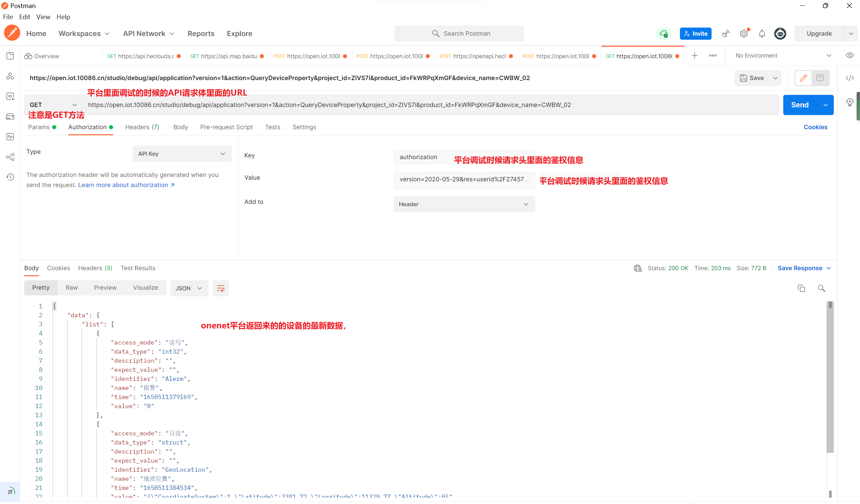Open the Environments sidebar icon
Image resolution: width=860 pixels, height=504 pixels.
10,97
